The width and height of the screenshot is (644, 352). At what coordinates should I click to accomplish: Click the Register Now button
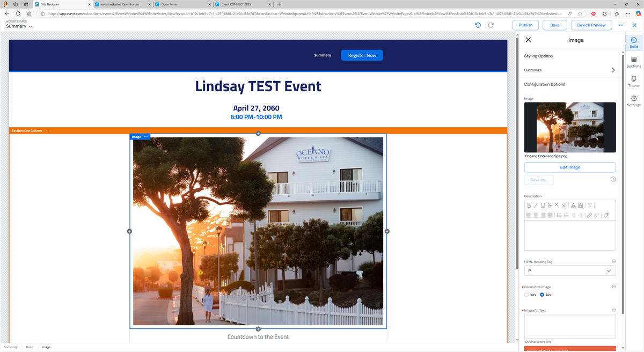coord(362,55)
